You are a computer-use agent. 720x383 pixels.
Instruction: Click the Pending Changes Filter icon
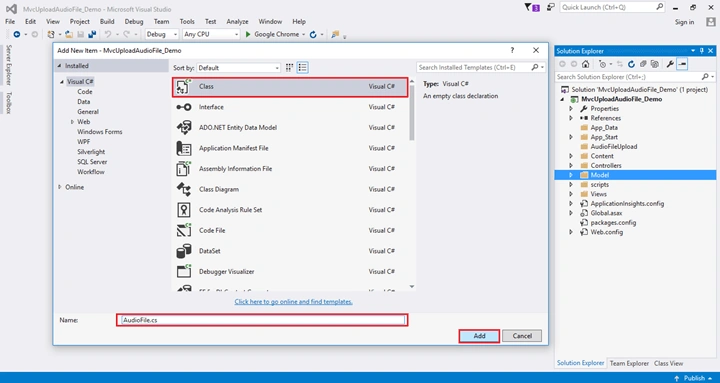pyautogui.click(x=603, y=64)
